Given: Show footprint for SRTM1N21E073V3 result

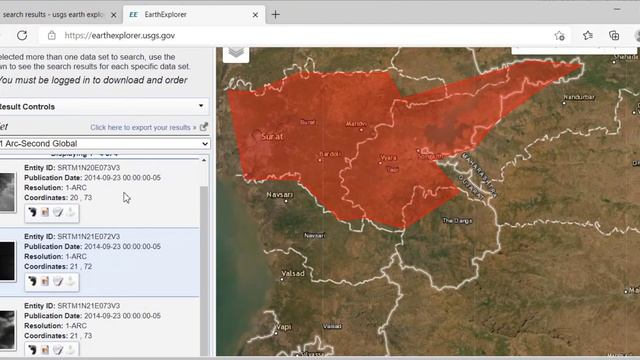Looking at the screenshot, I should pyautogui.click(x=32, y=349).
